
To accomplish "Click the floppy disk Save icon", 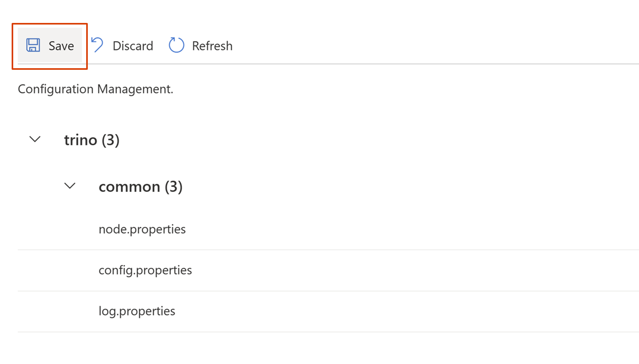I will coord(33,45).
